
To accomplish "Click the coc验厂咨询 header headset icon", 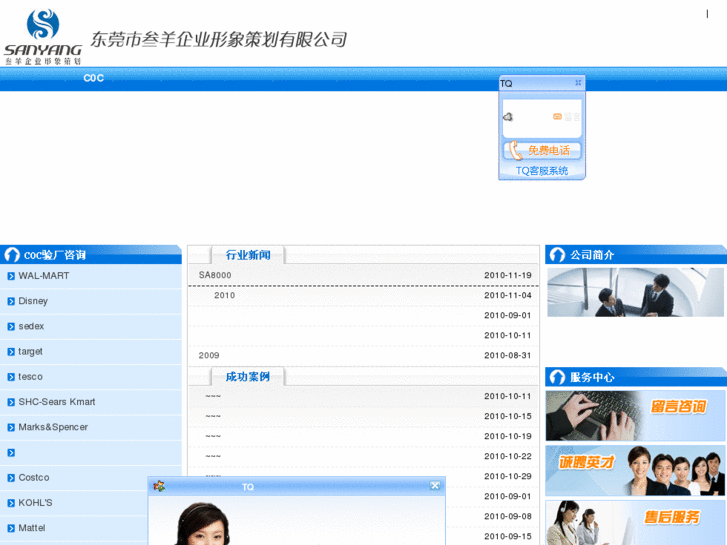I will [12, 255].
